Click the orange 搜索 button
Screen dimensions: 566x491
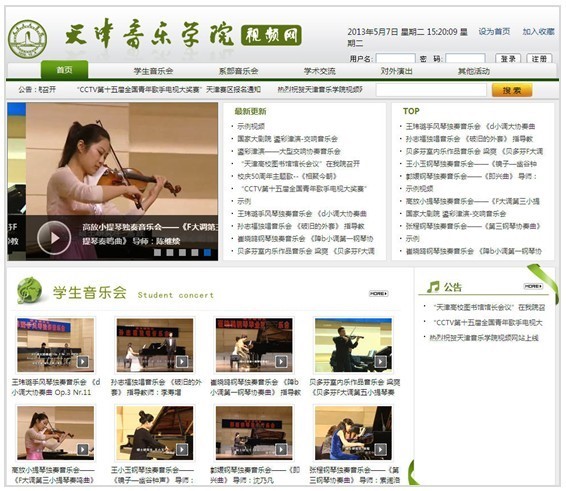click(512, 90)
